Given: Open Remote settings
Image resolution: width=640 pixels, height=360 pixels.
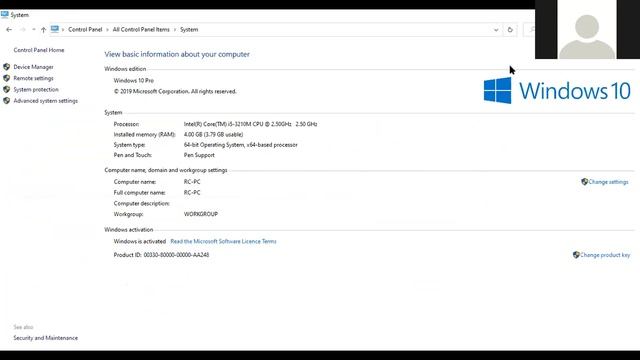Looking at the screenshot, I should point(33,78).
